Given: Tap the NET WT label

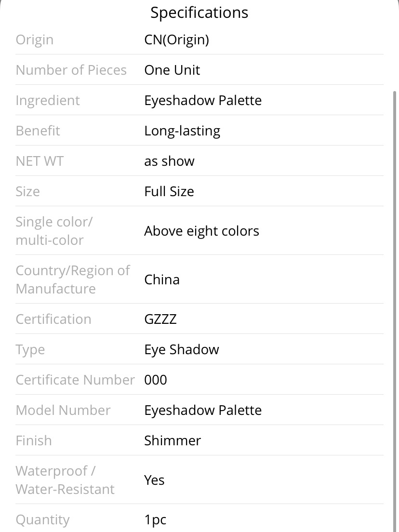Looking at the screenshot, I should tap(40, 161).
